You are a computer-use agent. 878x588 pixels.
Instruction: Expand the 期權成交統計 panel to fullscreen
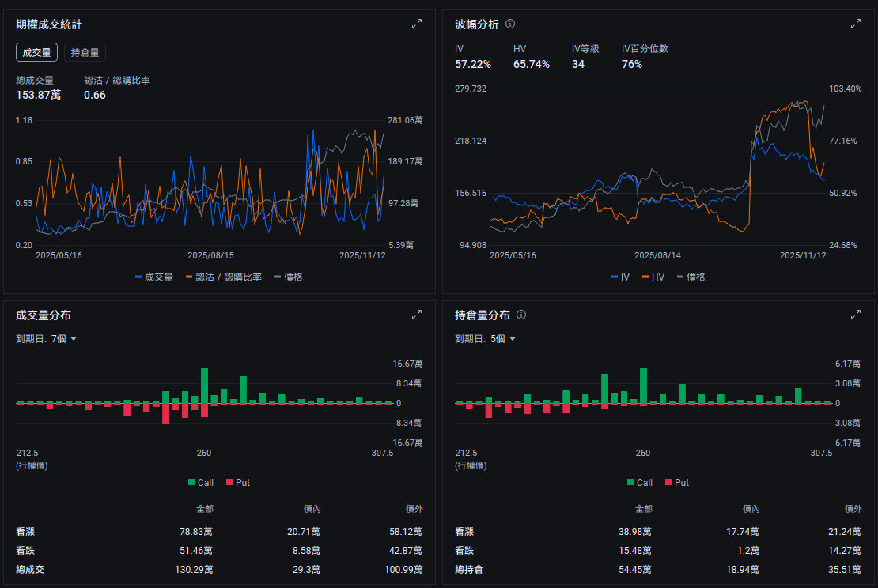[417, 24]
